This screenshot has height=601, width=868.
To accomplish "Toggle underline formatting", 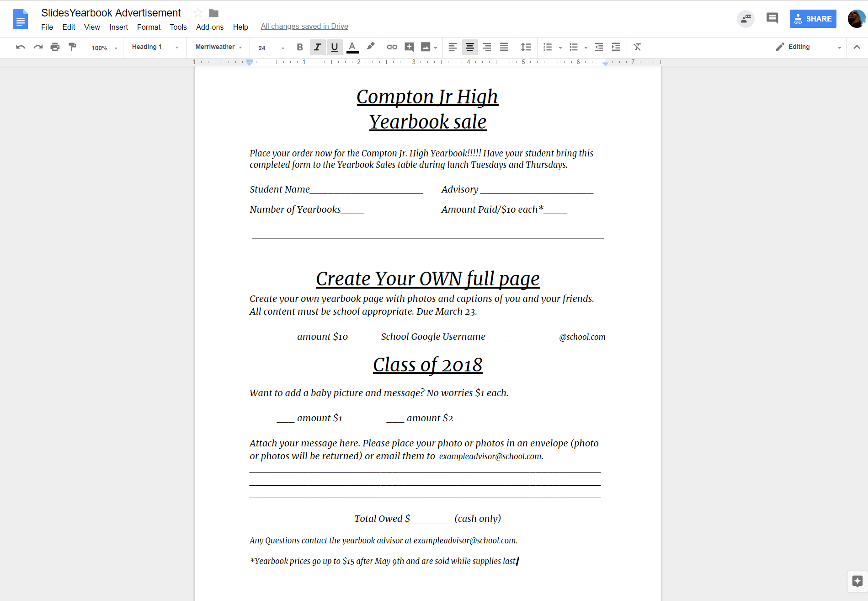I will tap(335, 47).
